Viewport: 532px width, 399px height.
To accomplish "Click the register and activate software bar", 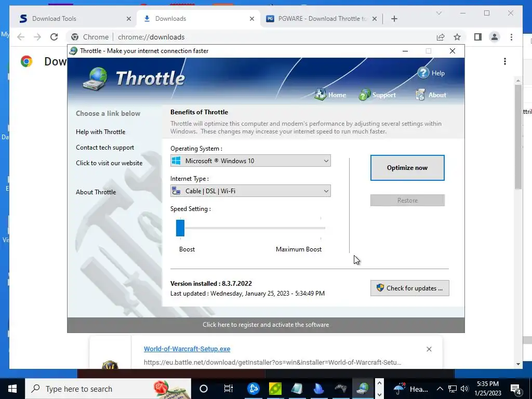I will point(265,325).
